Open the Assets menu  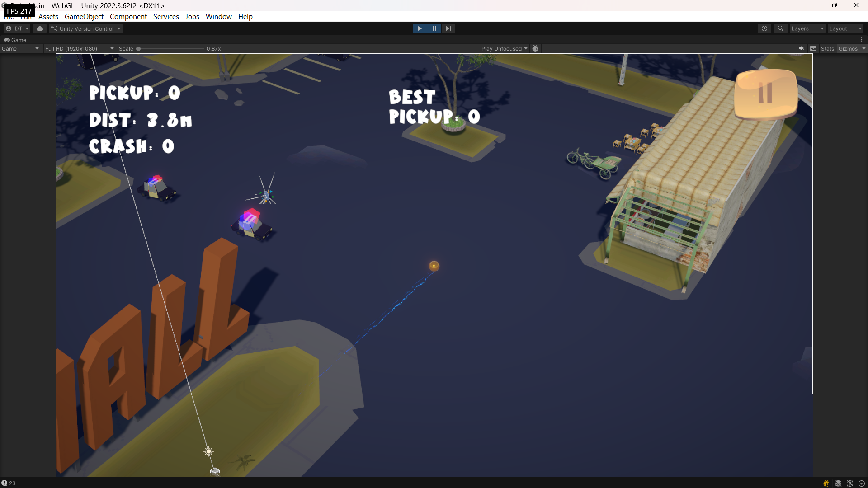pyautogui.click(x=48, y=17)
